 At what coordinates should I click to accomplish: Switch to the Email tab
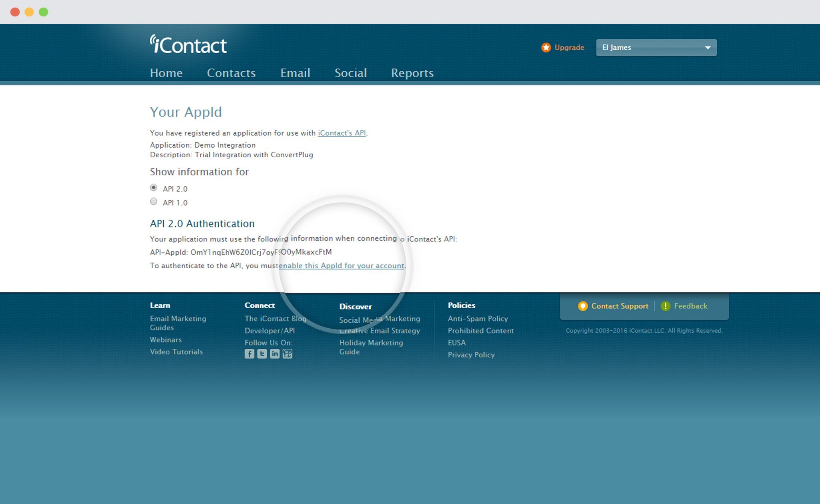295,73
